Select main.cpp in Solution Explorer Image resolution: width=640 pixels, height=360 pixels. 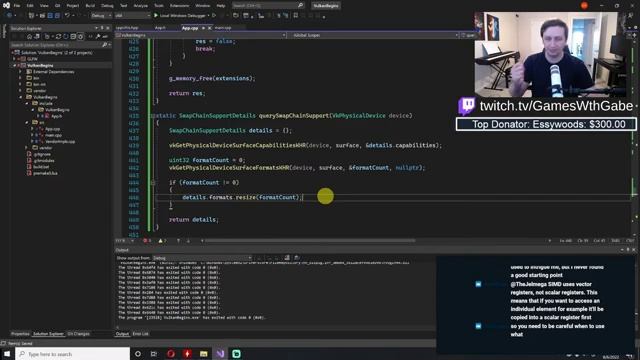53,135
